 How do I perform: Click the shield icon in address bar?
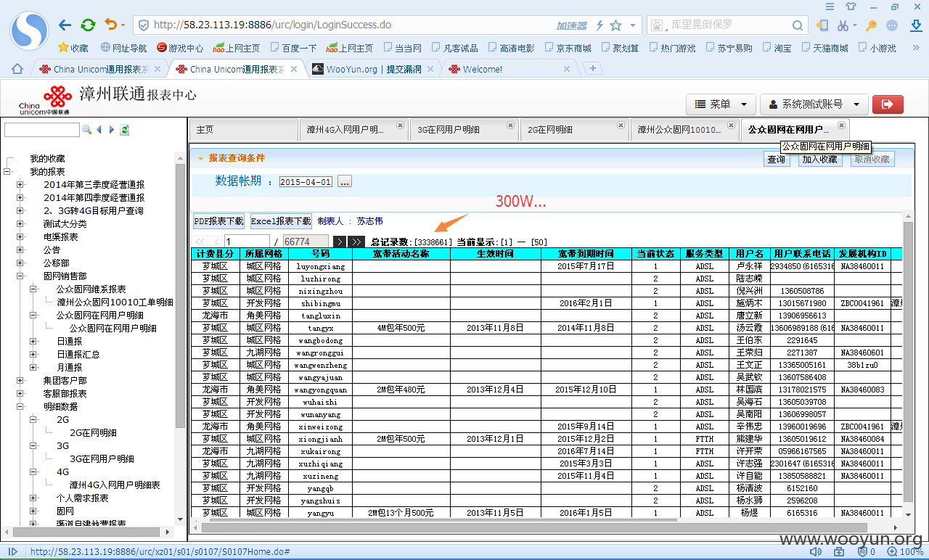144,25
